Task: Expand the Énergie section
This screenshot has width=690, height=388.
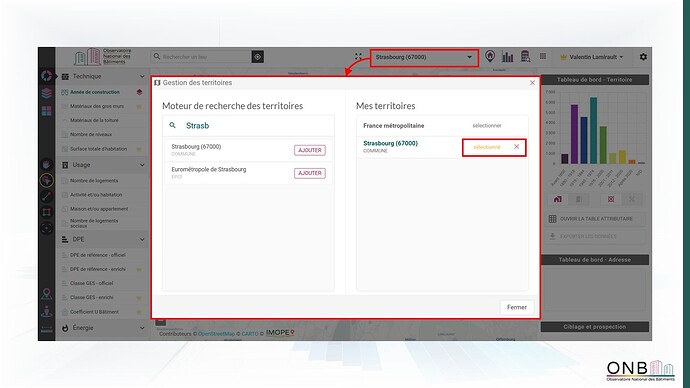Action: pyautogui.click(x=103, y=328)
